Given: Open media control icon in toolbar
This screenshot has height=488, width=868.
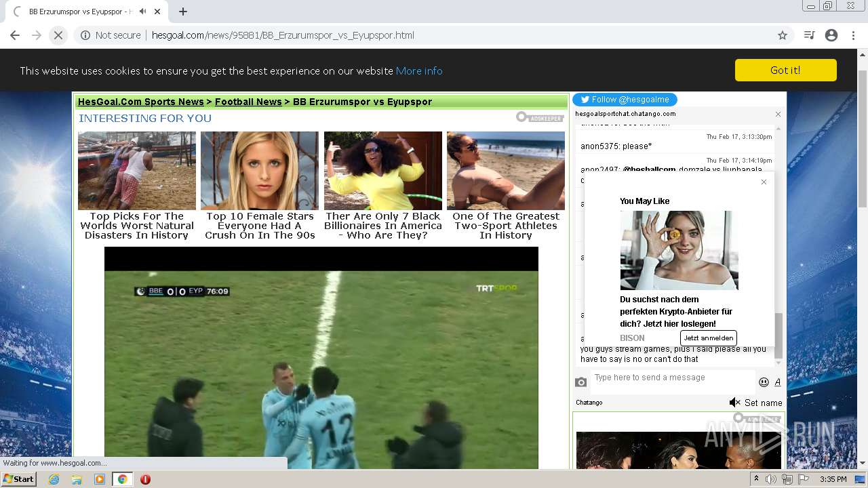Looking at the screenshot, I should (x=809, y=35).
